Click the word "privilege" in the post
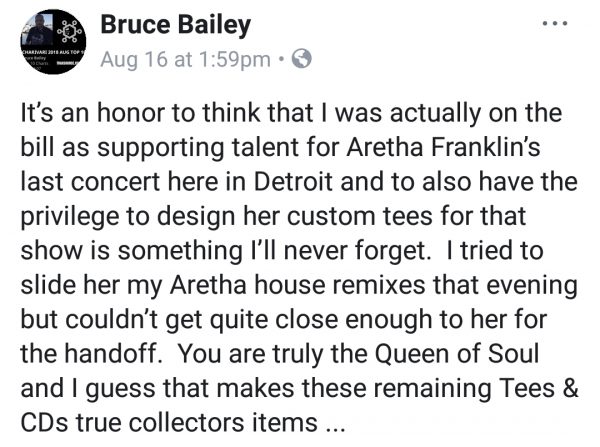 pos(70,217)
